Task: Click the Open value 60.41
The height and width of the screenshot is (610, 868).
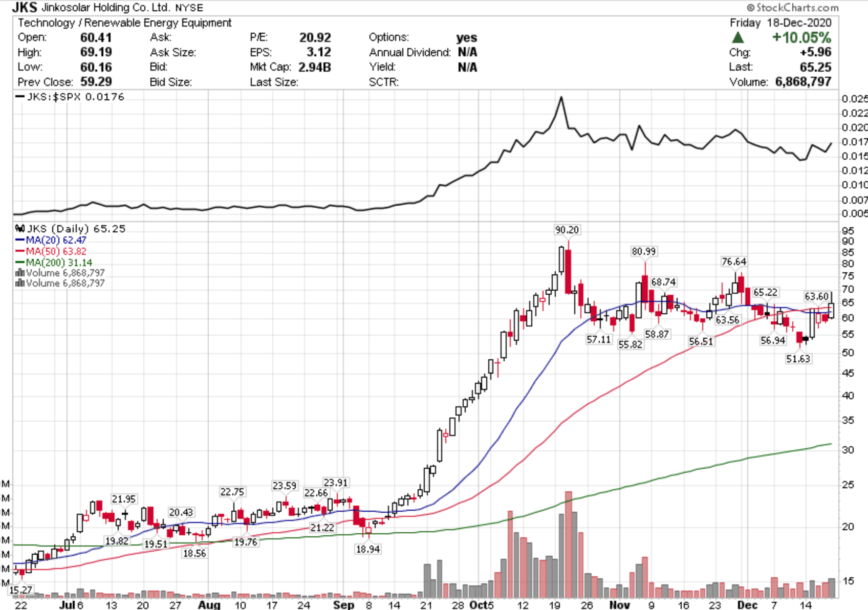Action: 96,37
